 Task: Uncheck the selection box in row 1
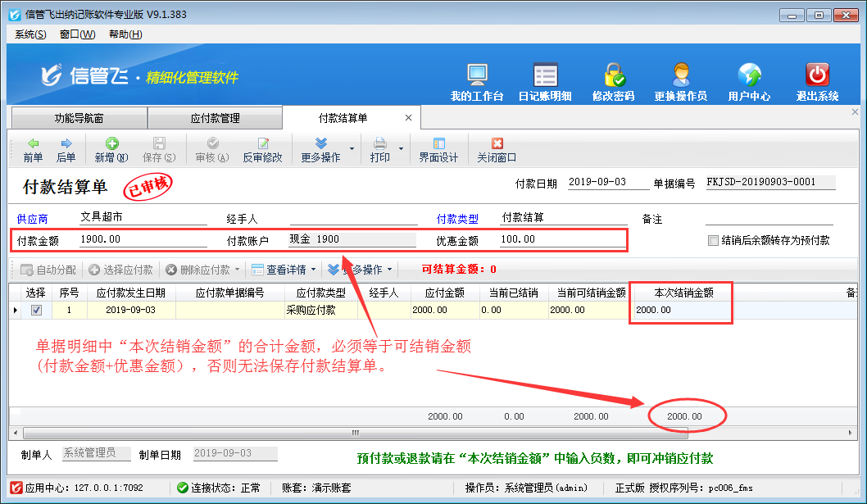pos(36,311)
